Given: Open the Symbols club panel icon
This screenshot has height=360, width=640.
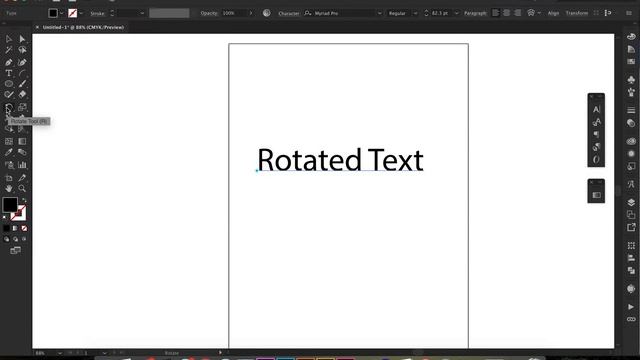Looking at the screenshot, I should [631, 80].
